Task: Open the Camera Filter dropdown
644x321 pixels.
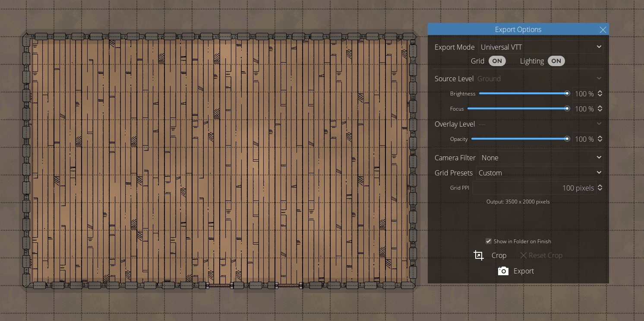Action: coord(541,158)
